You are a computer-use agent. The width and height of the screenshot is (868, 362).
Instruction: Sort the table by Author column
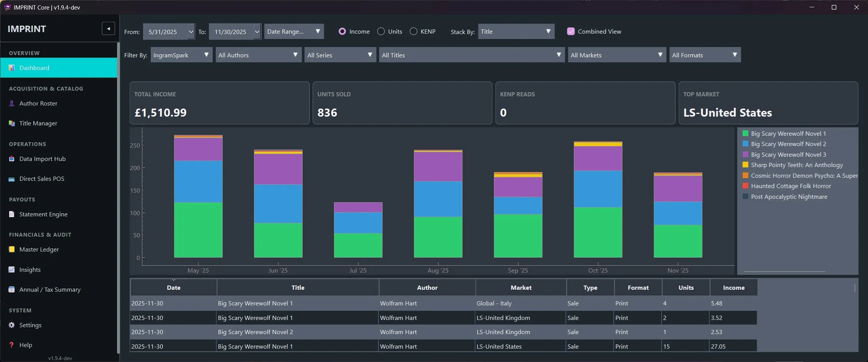(427, 287)
